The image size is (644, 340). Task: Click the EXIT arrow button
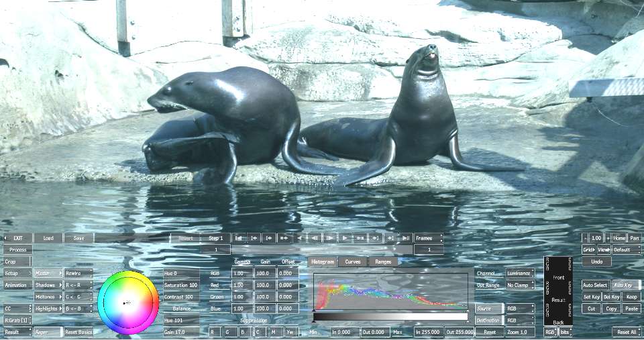[x=17, y=238]
